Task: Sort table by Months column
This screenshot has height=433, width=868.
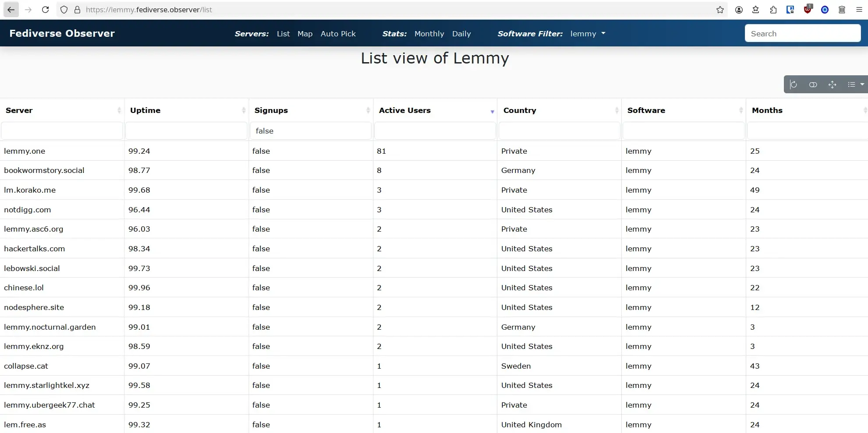Action: pyautogui.click(x=808, y=110)
